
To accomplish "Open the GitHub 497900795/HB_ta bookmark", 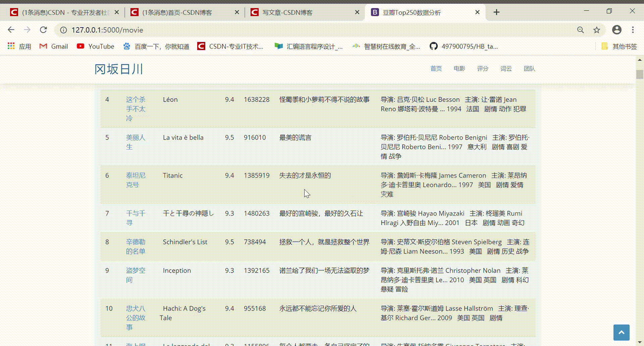I will [464, 46].
